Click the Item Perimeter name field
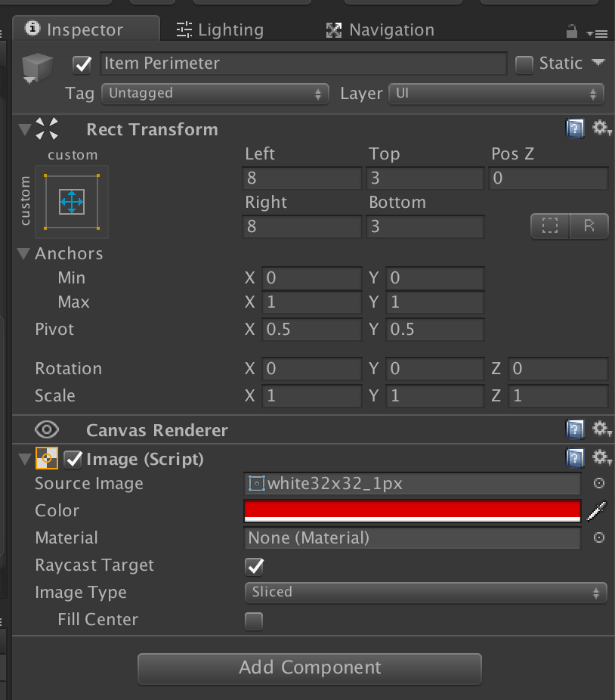The height and width of the screenshot is (700, 615). click(302, 63)
